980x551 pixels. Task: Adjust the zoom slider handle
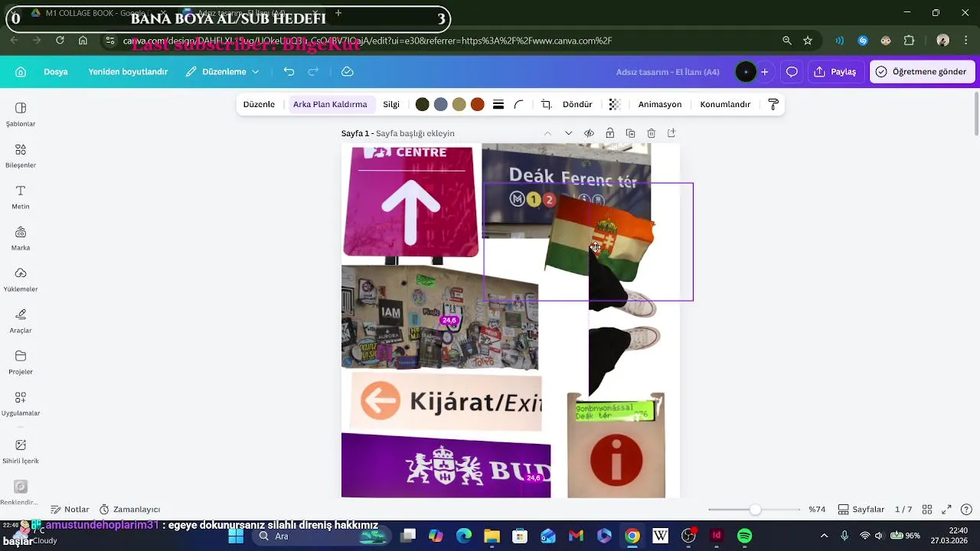point(756,509)
